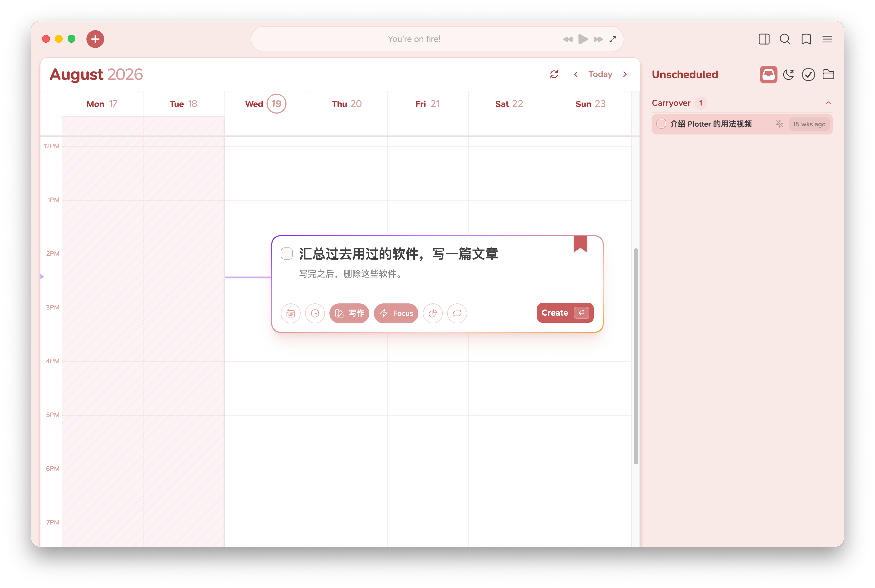Skip to previous track in player bar
This screenshot has width=875, height=588.
pyautogui.click(x=568, y=39)
